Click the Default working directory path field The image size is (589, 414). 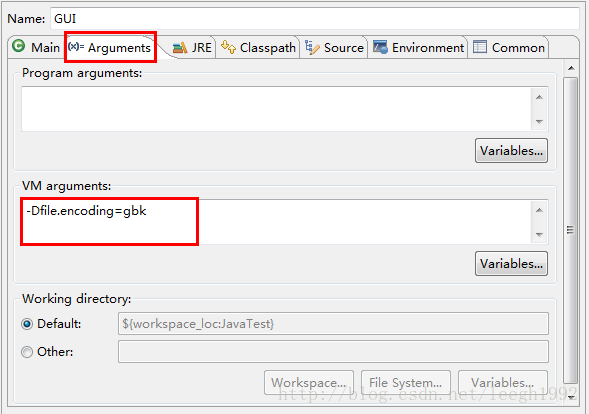[x=333, y=323]
